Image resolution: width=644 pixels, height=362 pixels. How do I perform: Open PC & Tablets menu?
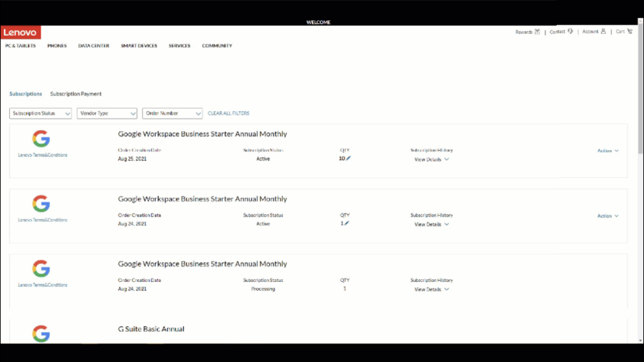click(x=21, y=46)
